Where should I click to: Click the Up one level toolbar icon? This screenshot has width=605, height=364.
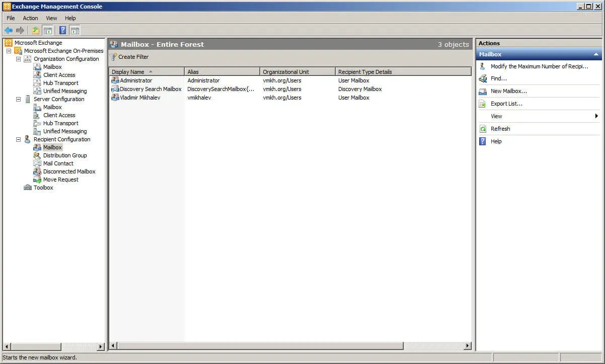[x=36, y=31]
